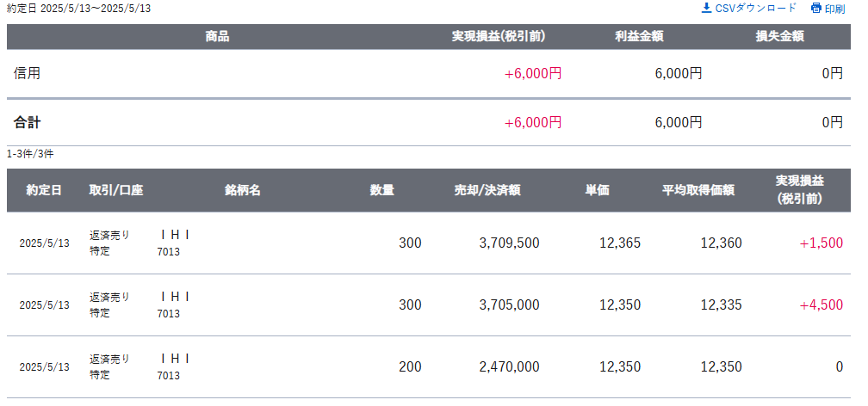Select the 取引/口座 column header
This screenshot has width=868, height=406.
116,190
